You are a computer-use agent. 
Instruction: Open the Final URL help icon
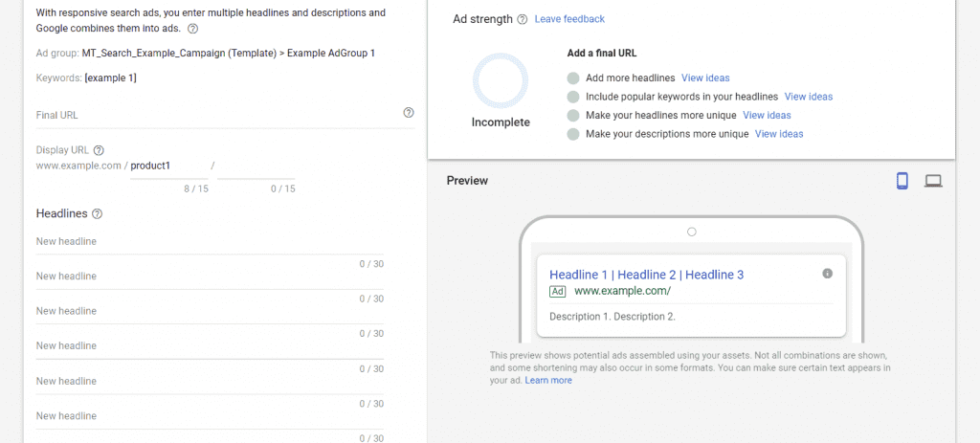[409, 113]
